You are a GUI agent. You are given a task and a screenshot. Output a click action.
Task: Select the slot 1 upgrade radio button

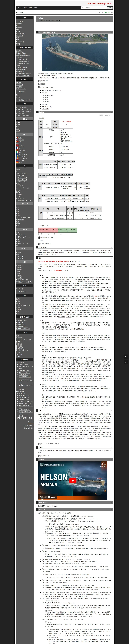coord(42,234)
